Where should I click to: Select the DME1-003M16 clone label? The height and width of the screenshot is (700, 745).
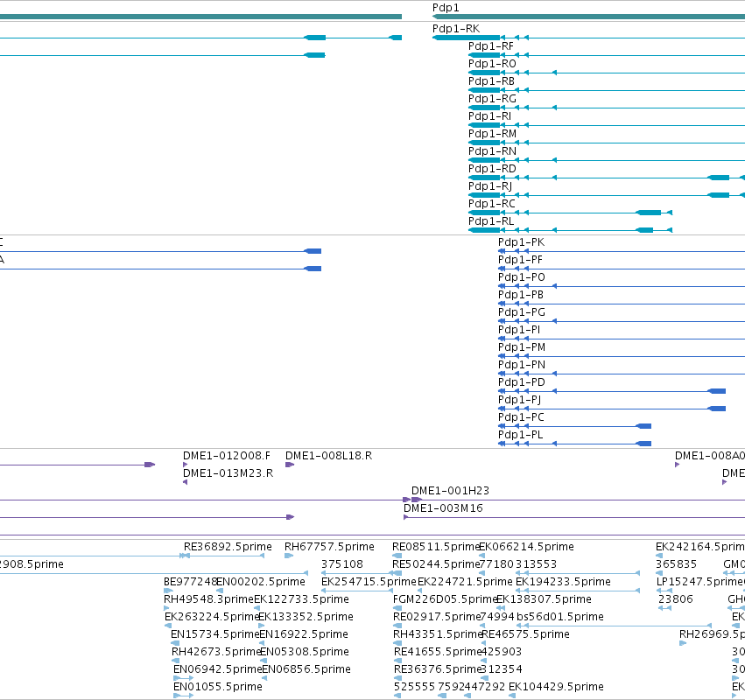(443, 509)
